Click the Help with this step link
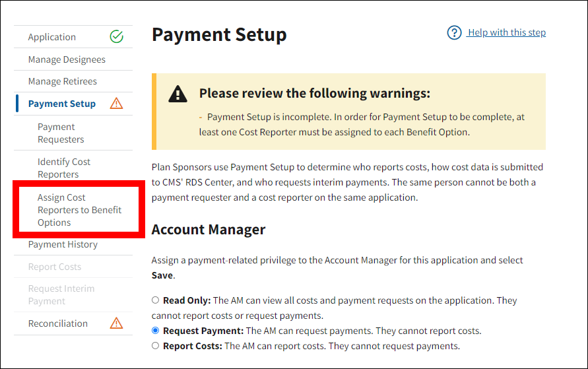Viewport: 588px width, 369px height. (x=506, y=32)
